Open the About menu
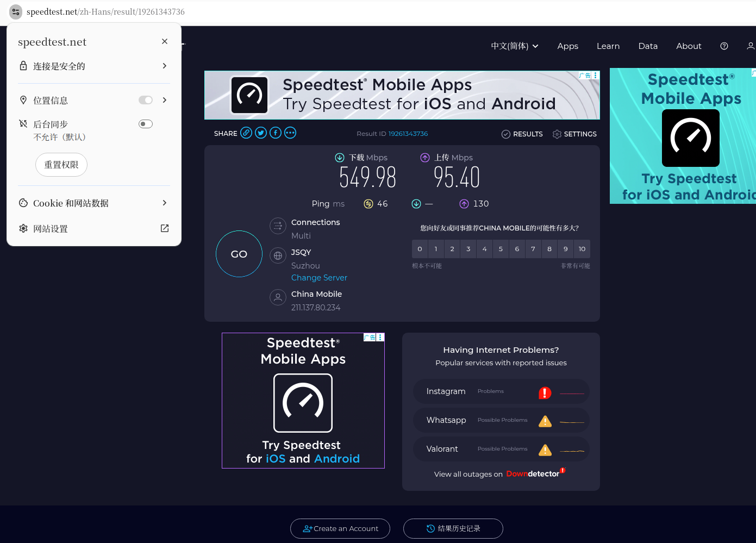 (689, 46)
